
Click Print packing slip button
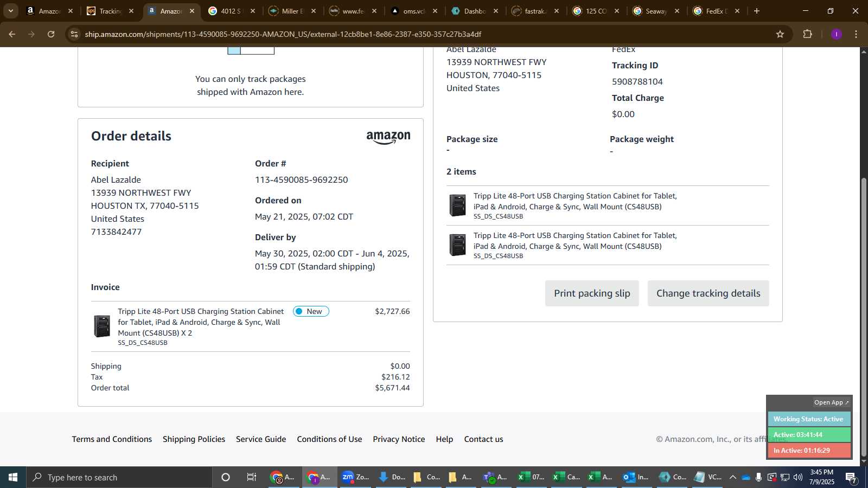[x=592, y=293]
